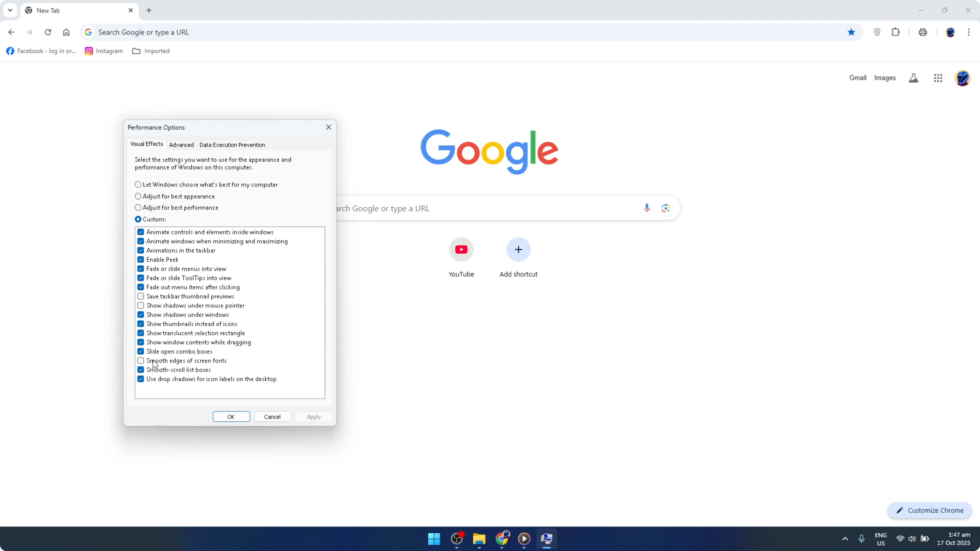
Task: Open File Explorer from the taskbar
Action: point(479,538)
